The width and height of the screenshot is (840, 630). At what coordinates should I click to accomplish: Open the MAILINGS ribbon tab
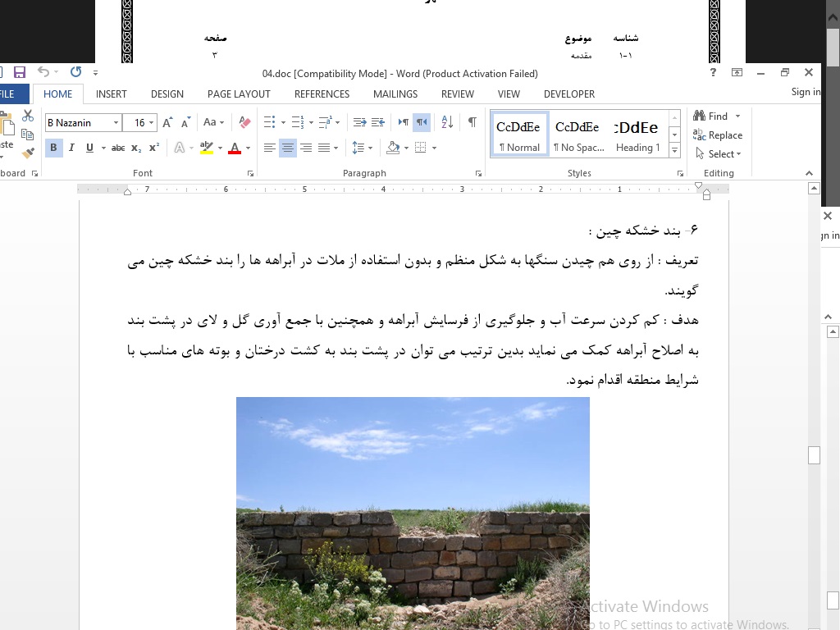pyautogui.click(x=395, y=94)
